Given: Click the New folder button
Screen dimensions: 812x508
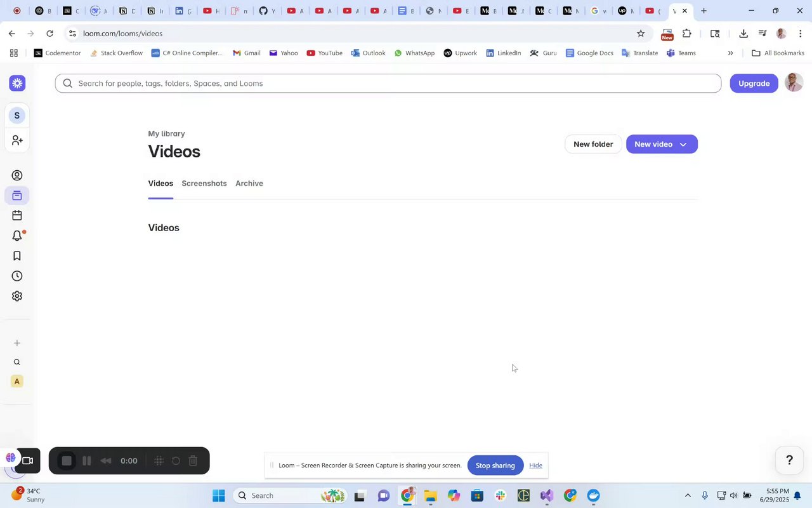Looking at the screenshot, I should (x=593, y=144).
